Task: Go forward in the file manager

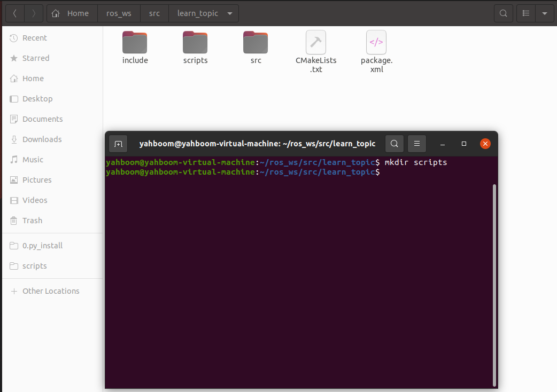Action: (34, 13)
